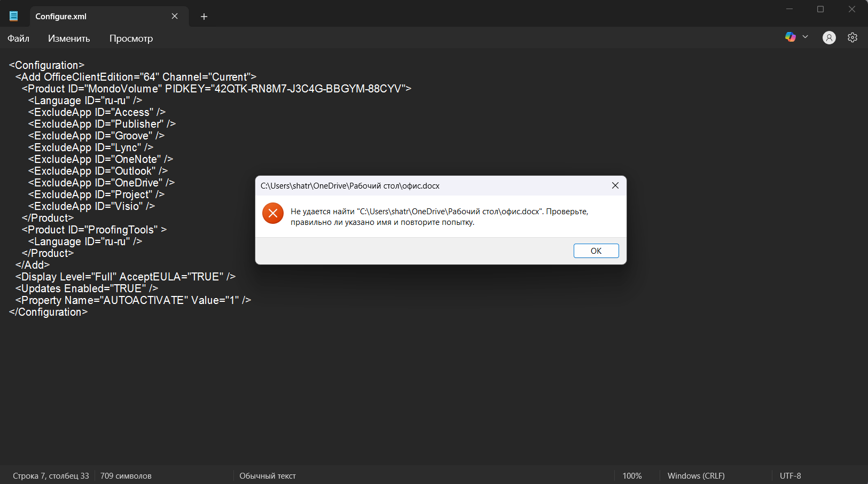Click the 'Windows (CRLF)' line ending indicator
The height and width of the screenshot is (484, 868).
point(696,476)
